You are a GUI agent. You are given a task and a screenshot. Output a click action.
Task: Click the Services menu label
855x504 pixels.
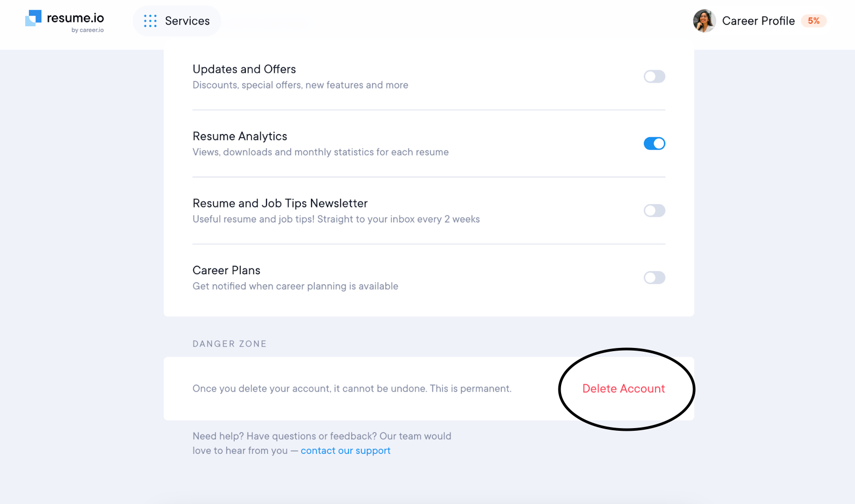[187, 21]
